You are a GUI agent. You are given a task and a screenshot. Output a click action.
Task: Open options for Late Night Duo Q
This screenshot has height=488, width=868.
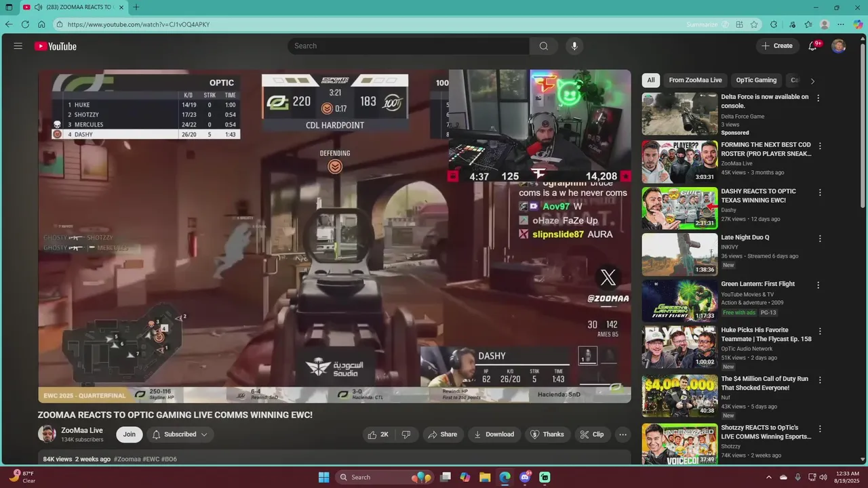(820, 239)
